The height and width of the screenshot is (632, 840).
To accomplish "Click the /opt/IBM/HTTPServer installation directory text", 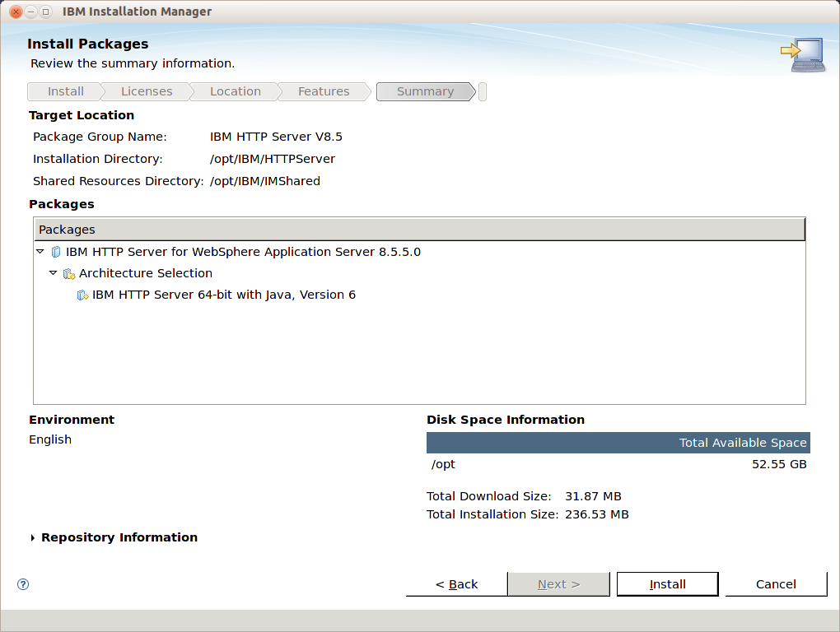I will point(272,159).
